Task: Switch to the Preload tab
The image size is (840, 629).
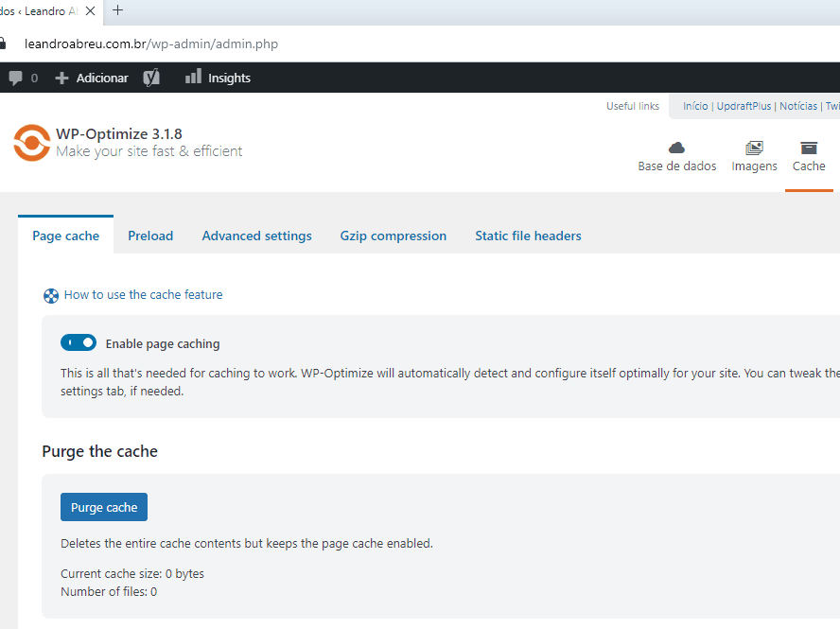Action: [x=150, y=236]
